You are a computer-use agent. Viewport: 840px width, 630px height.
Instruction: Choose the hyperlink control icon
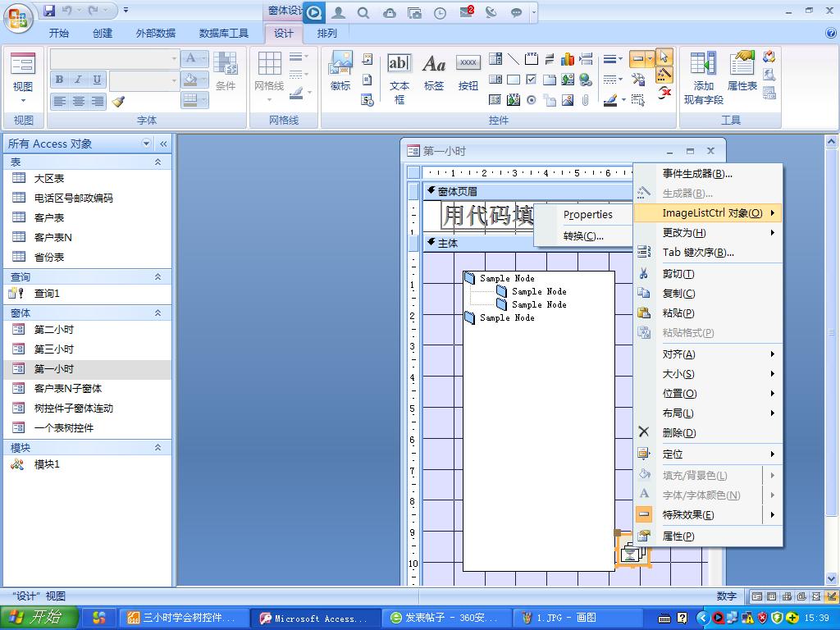(x=586, y=80)
